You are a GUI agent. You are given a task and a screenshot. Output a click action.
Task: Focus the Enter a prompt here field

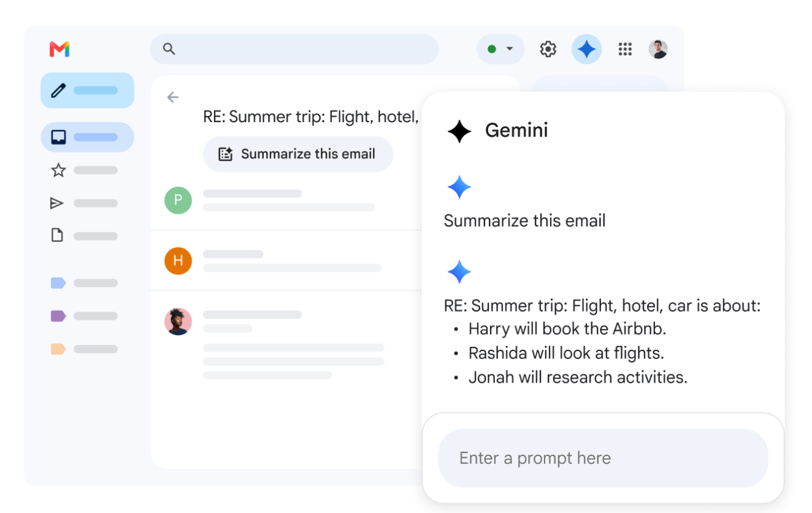(603, 458)
